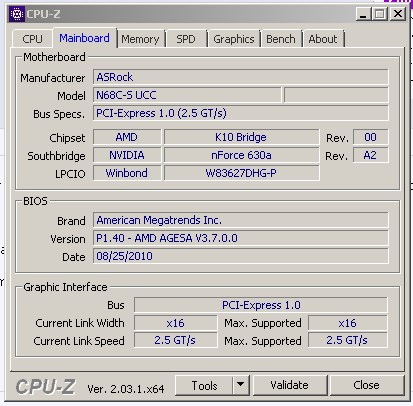Click the version text Ver. 2.03.1.x64

click(x=126, y=389)
